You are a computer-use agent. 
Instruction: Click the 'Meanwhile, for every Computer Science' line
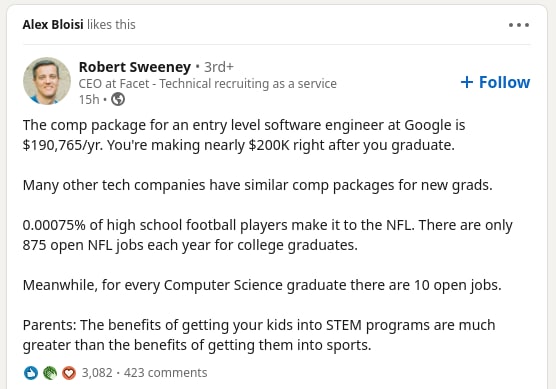point(262,285)
